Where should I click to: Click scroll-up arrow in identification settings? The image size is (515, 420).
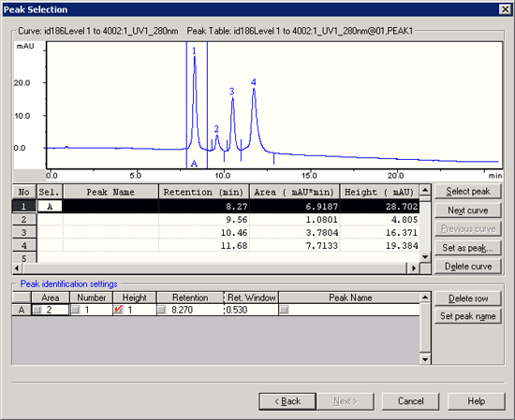point(425,297)
